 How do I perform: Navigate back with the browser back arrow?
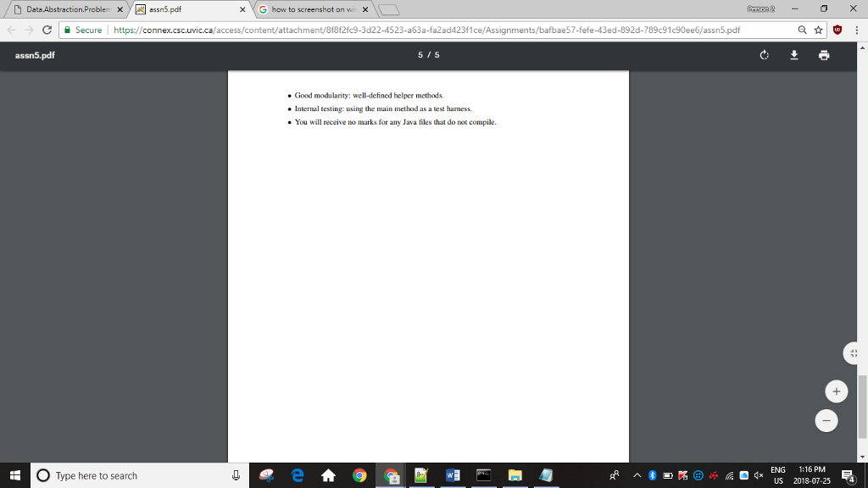click(9, 30)
